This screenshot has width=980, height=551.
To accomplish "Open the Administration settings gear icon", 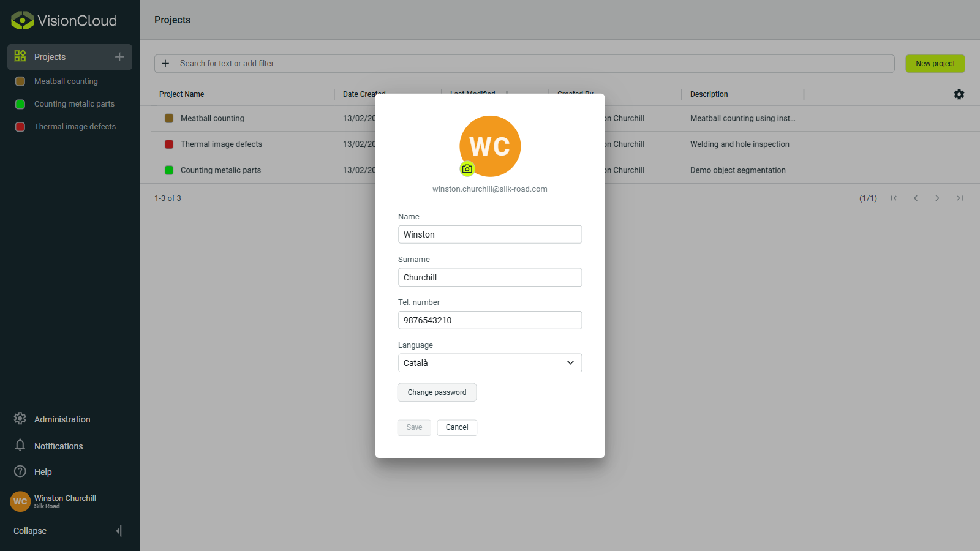I will pos(20,419).
